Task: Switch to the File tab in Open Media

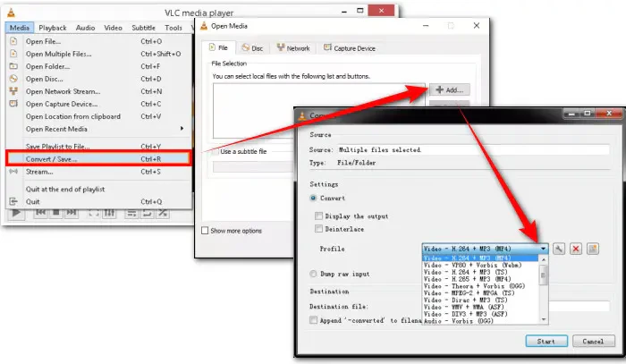Action: point(218,48)
